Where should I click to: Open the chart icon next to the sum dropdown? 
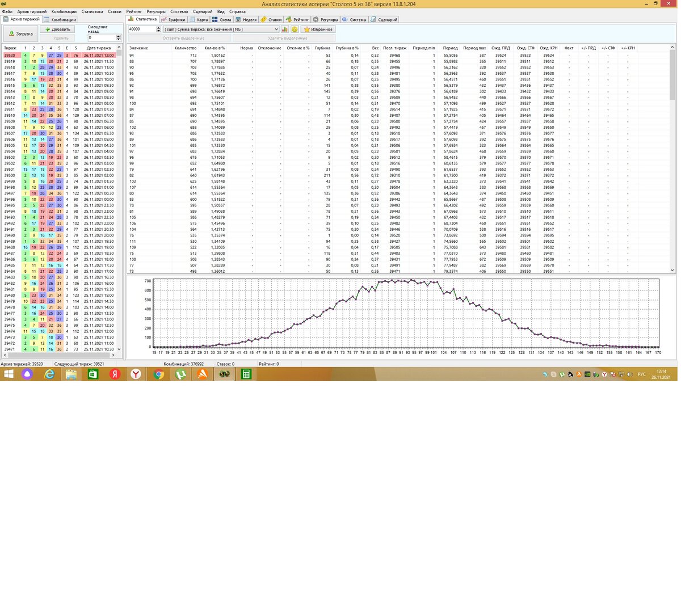[x=285, y=29]
